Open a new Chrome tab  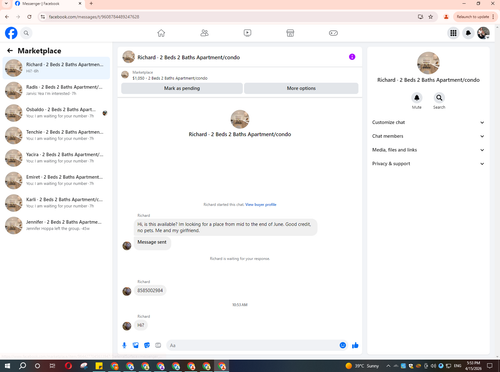91,4
